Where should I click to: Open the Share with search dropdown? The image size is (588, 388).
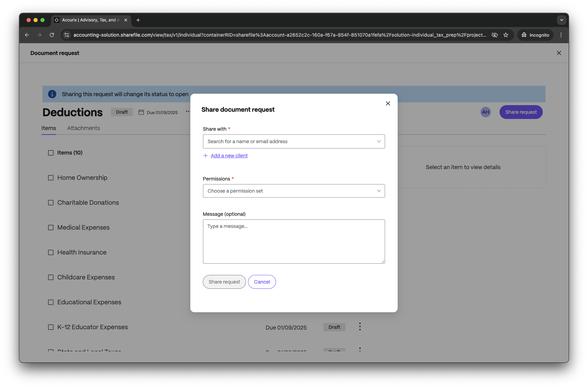[294, 141]
